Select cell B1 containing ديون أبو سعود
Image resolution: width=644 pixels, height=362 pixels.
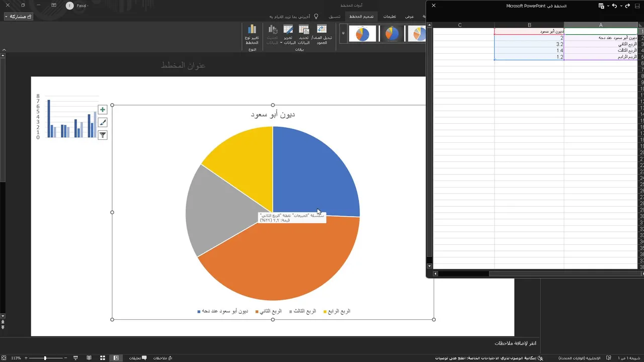[x=529, y=31]
